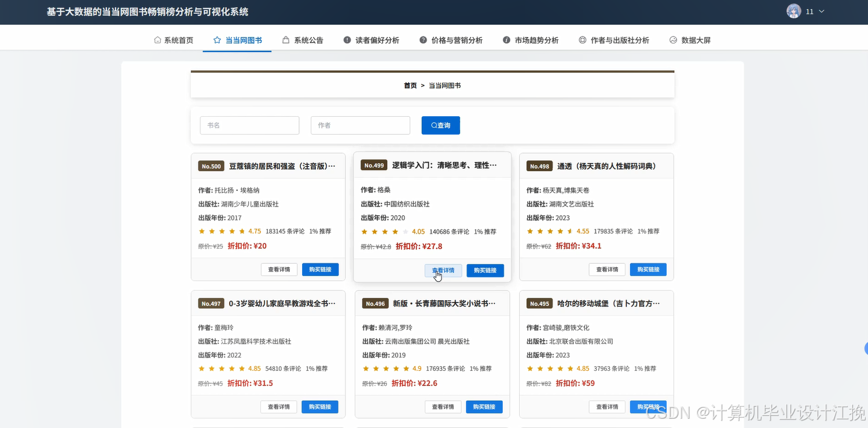Focus the 作者 search input
This screenshot has width=868, height=428.
point(361,126)
